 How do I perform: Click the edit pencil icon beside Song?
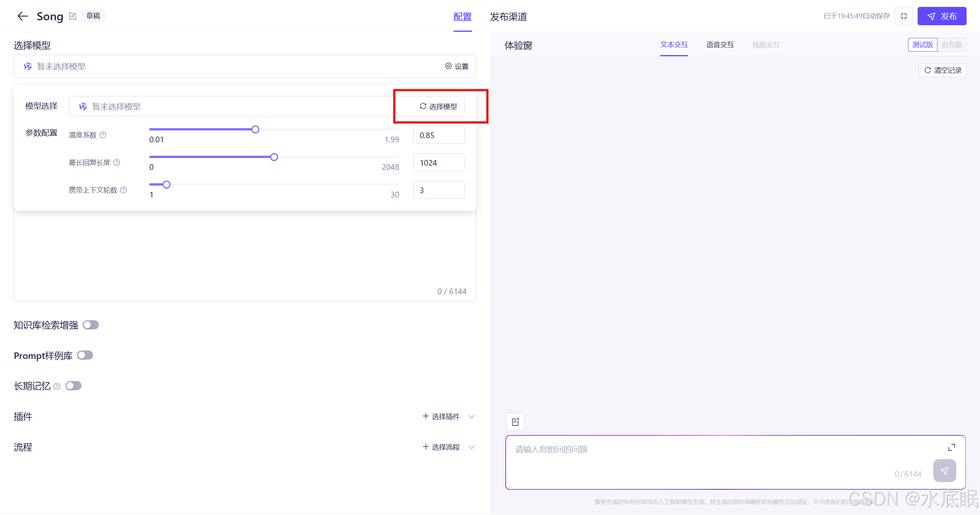point(73,16)
